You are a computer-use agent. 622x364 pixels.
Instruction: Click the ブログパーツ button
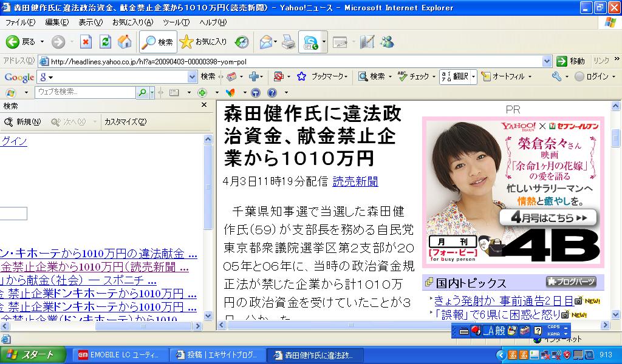click(x=571, y=281)
